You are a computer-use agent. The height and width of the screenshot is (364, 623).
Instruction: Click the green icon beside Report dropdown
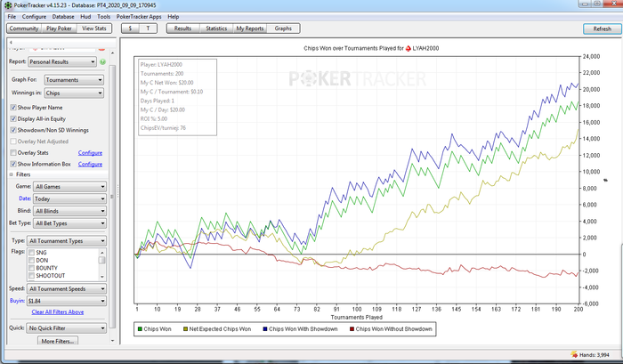[103, 62]
